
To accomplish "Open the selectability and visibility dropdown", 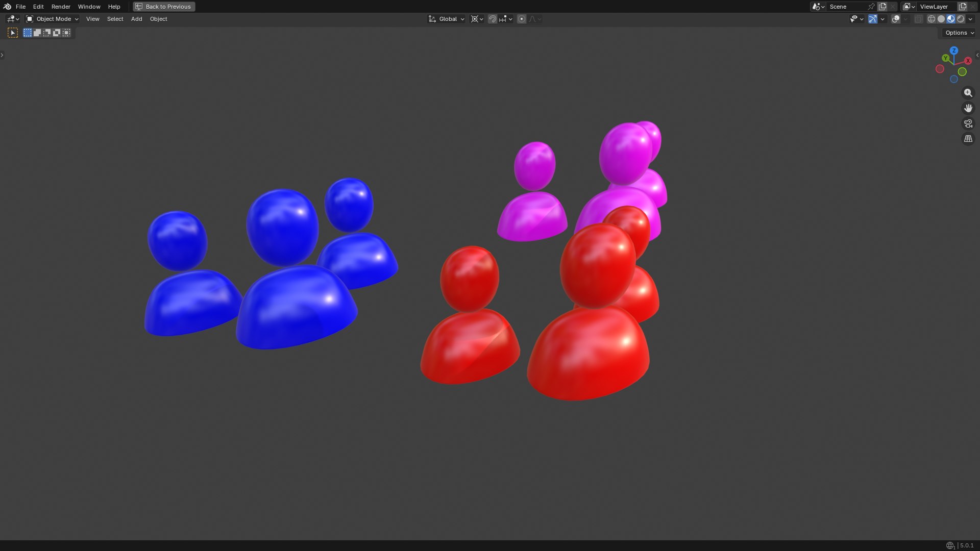I will (x=856, y=19).
